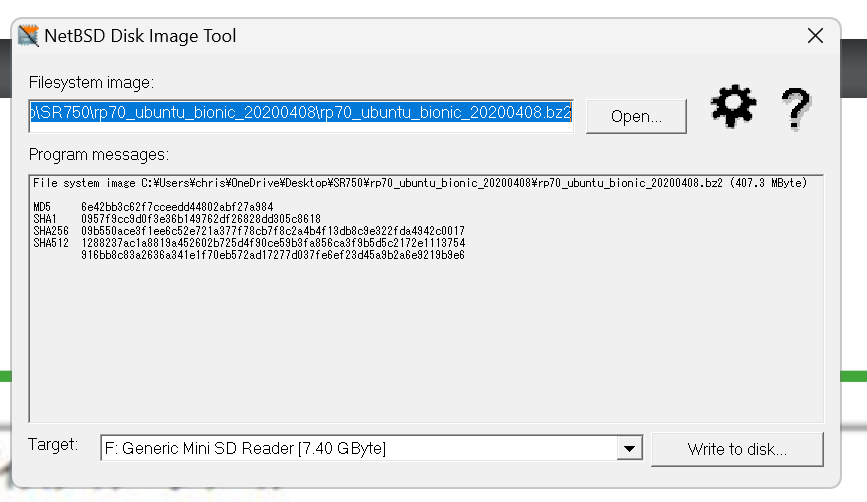This screenshot has width=867, height=502.
Task: Click the MD5 label in messages
Action: tap(42, 207)
